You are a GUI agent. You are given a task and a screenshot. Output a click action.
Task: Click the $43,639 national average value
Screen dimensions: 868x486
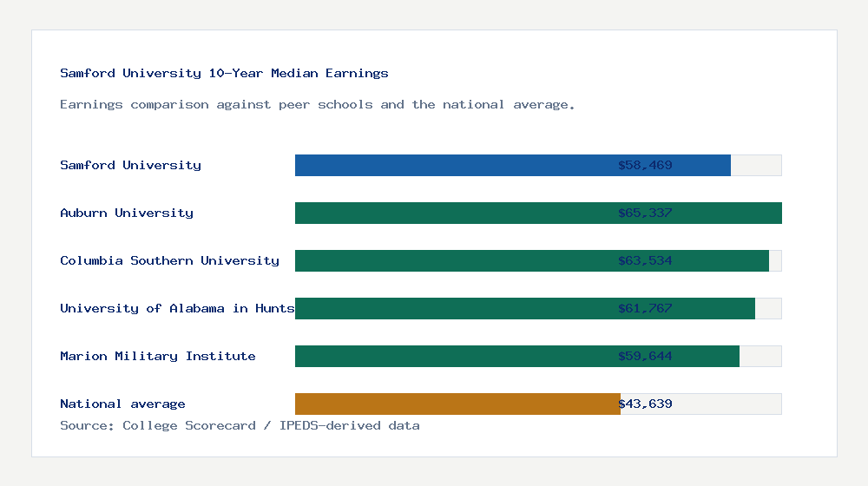pos(645,404)
